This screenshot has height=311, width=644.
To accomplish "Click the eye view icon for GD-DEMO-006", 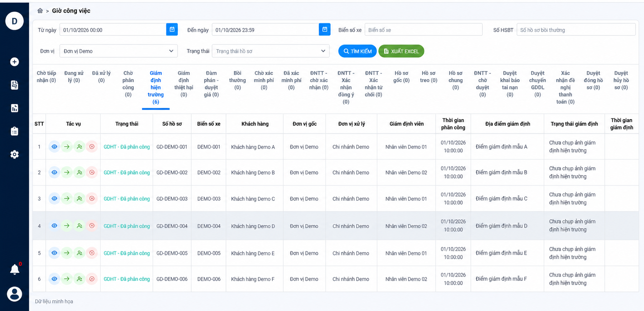I will 54,279.
